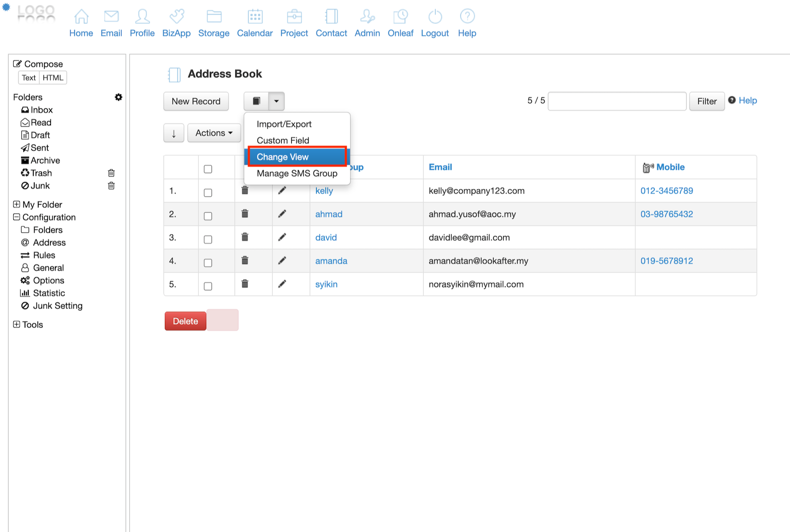Click the folders settings gear icon
Screen dimensions: 790x532
pos(118,97)
